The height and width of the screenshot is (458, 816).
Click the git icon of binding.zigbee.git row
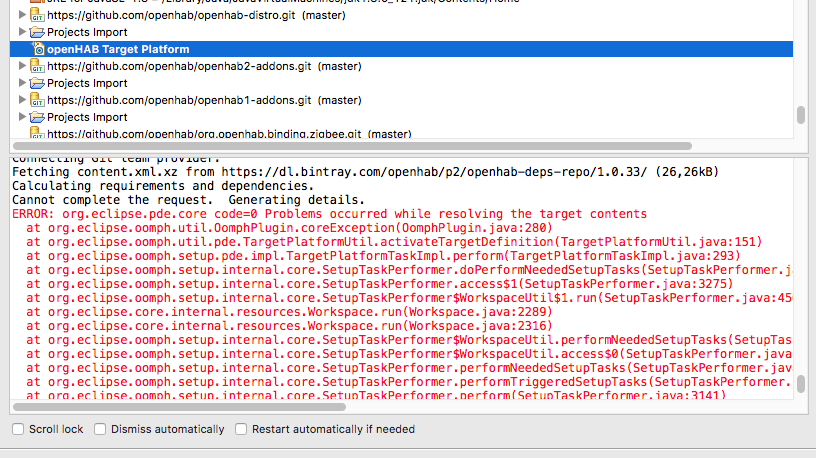point(36,133)
